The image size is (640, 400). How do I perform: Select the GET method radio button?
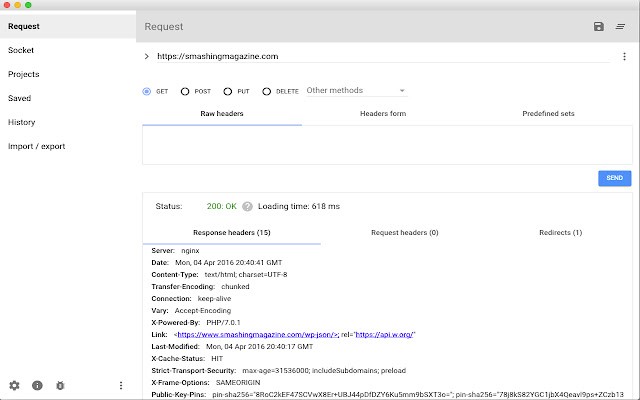[147, 91]
